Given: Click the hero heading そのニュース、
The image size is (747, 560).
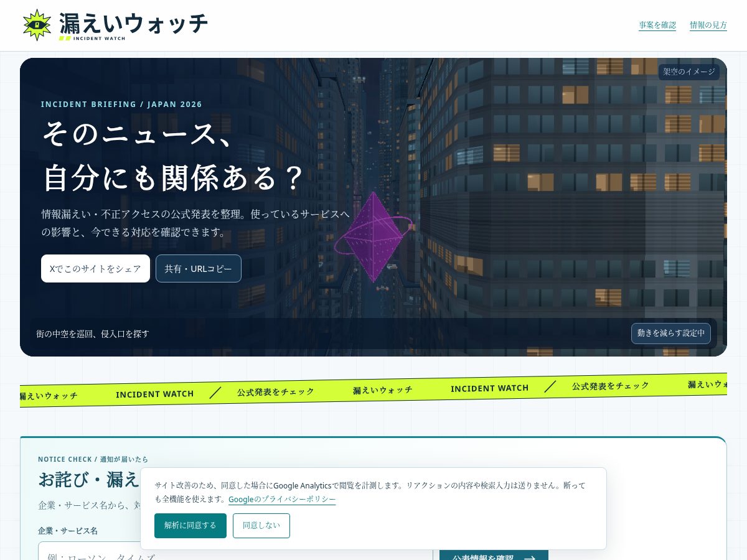Looking at the screenshot, I should pyautogui.click(x=138, y=134).
